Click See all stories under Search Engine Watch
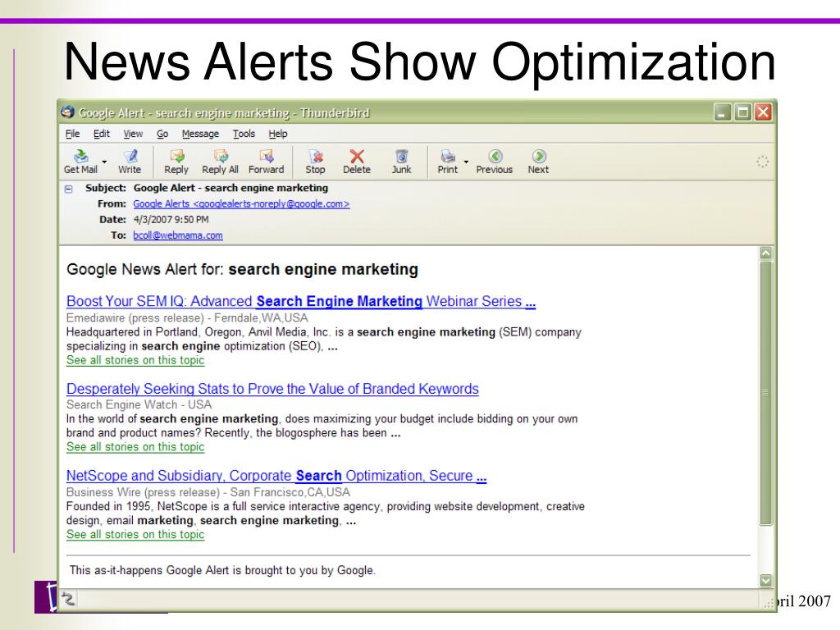840x630 pixels. pyautogui.click(x=135, y=447)
